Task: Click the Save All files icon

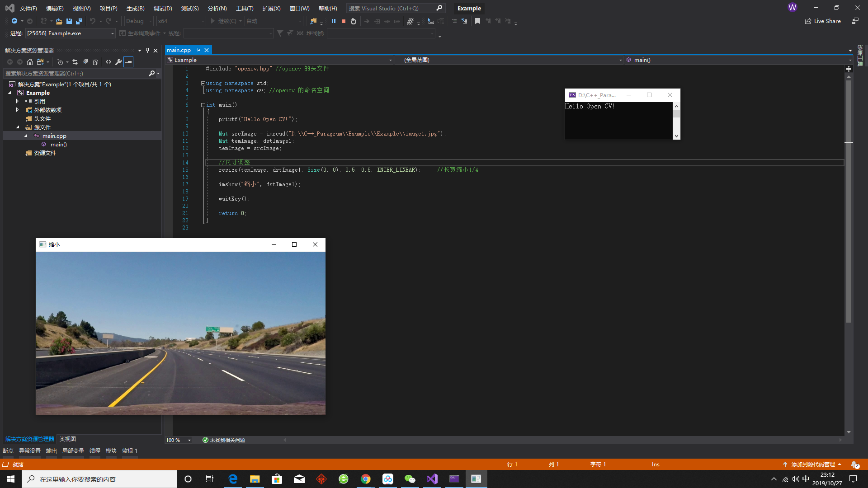Action: [x=79, y=21]
